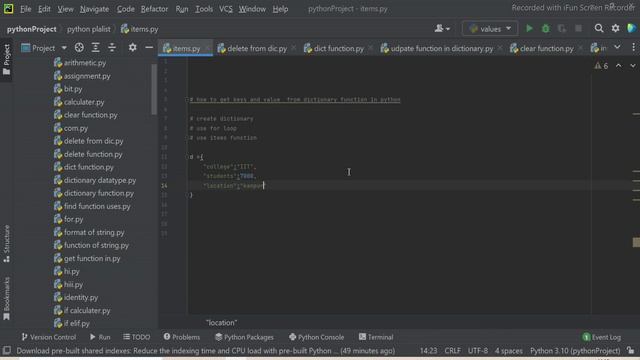The image size is (640, 360).
Task: Switch to dict function.py tab
Action: [338, 48]
